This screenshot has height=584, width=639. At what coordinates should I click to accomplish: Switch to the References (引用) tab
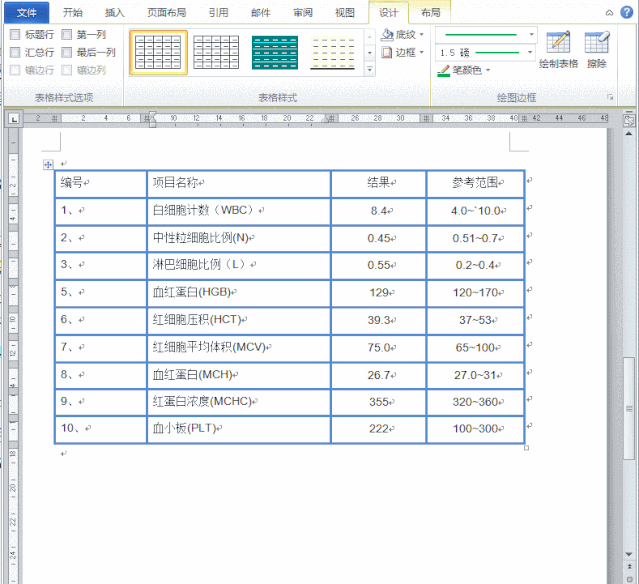coord(218,13)
